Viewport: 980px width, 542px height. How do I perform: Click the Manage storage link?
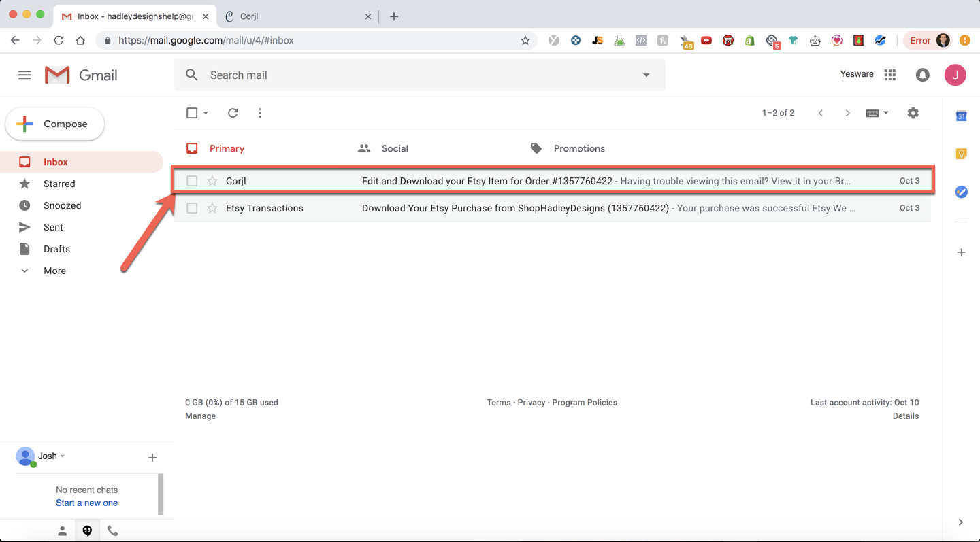tap(200, 416)
